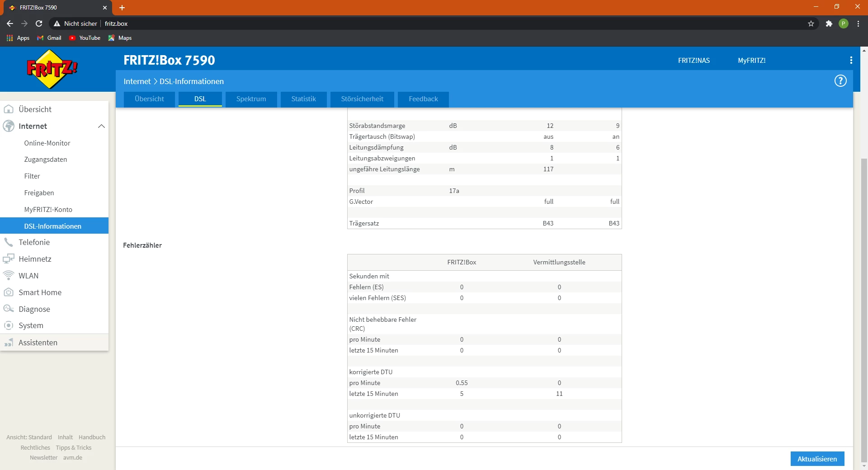Image resolution: width=868 pixels, height=470 pixels.
Task: Open the YouTube bookmark
Action: (x=85, y=38)
